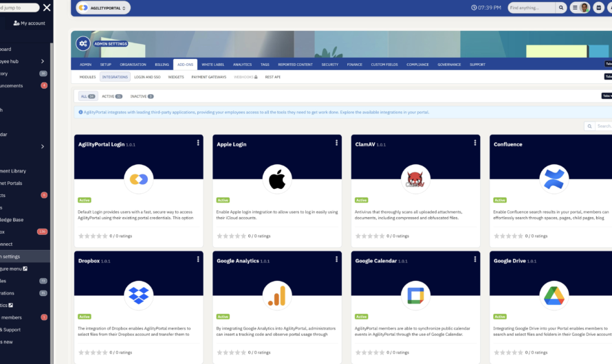The height and width of the screenshot is (364, 612).
Task: Filter integrations by Active
Action: pyautogui.click(x=112, y=96)
